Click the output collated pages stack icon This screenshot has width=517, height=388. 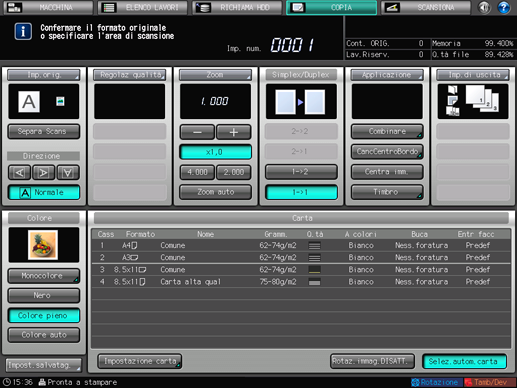click(482, 99)
